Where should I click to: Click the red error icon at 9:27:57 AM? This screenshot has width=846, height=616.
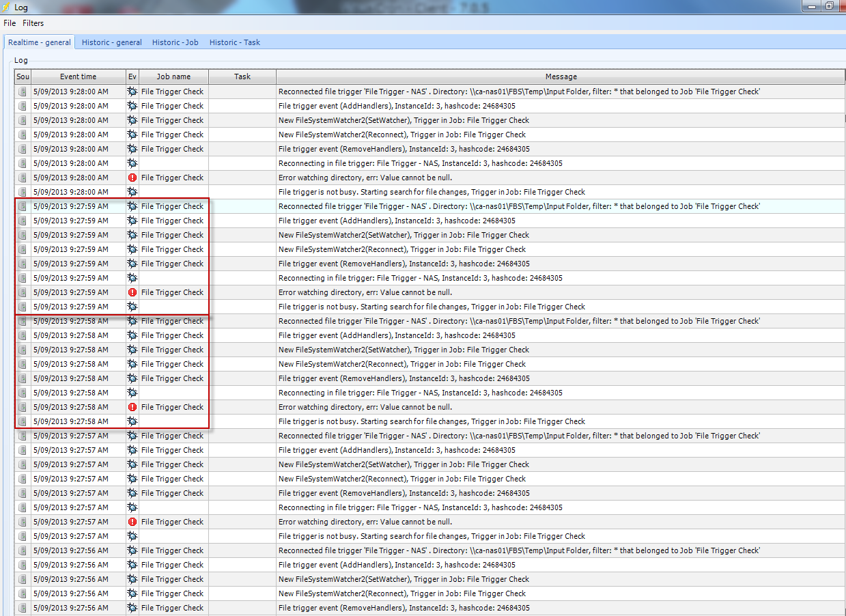[132, 522]
